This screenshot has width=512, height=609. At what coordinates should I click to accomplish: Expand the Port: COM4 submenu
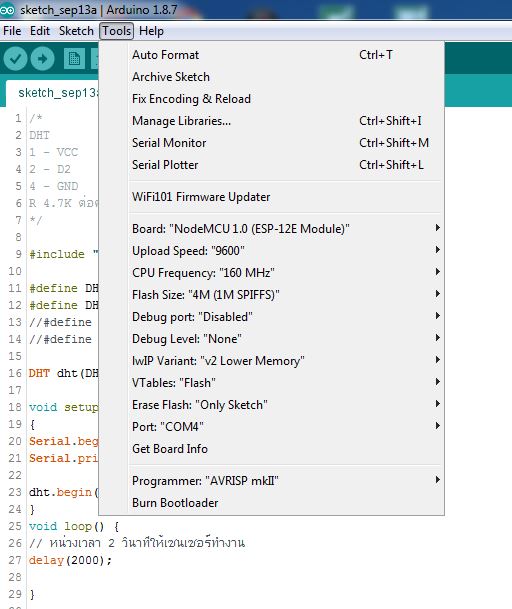[x=287, y=427]
